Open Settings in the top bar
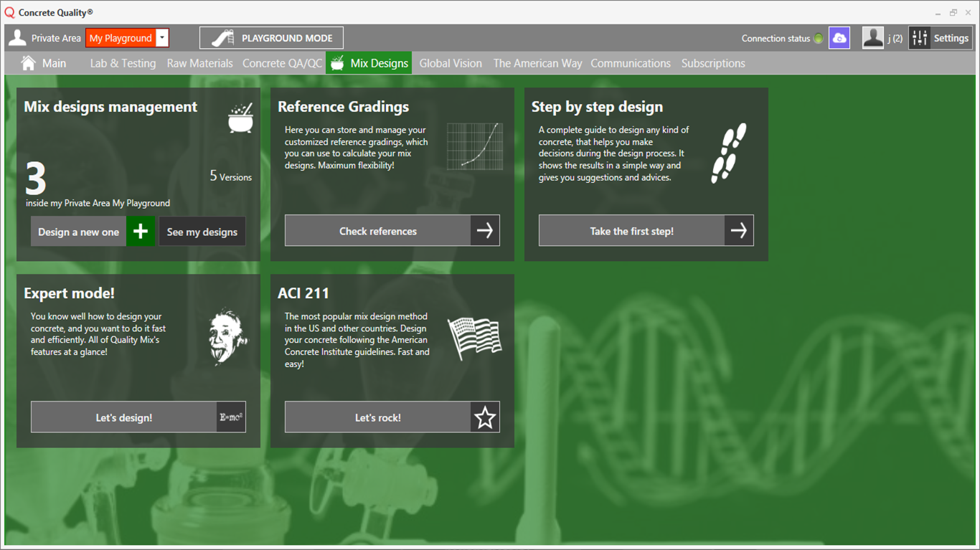Viewport: 980px width, 550px height. (940, 38)
